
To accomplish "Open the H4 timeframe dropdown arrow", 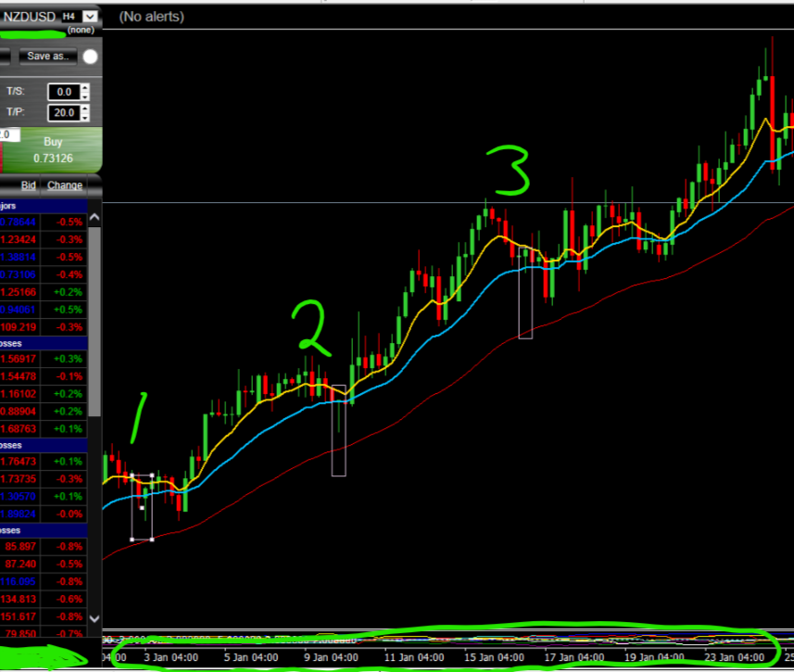I will tap(89, 16).
